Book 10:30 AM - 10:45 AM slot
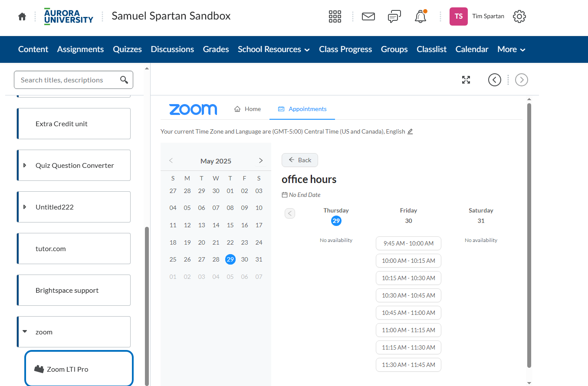This screenshot has width=588, height=386. click(x=408, y=295)
